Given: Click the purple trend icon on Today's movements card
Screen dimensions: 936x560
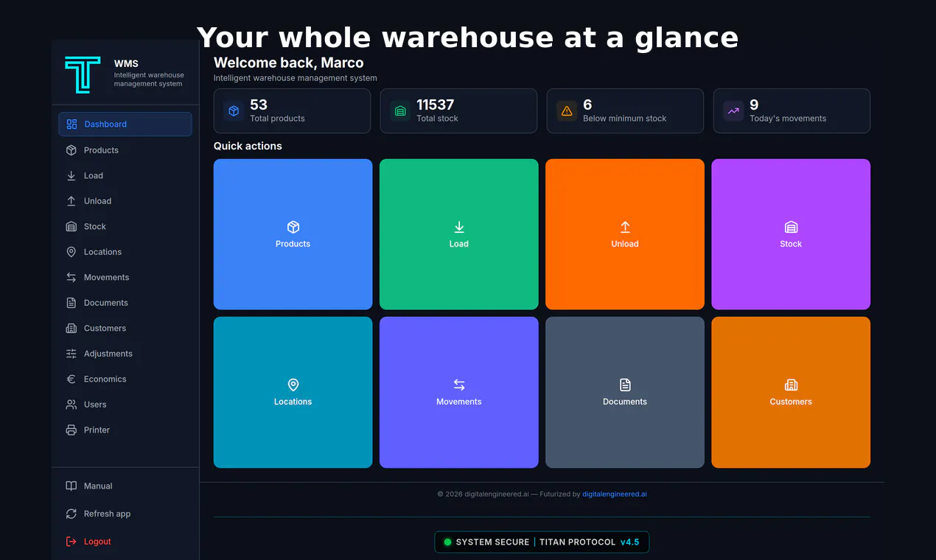Looking at the screenshot, I should pyautogui.click(x=733, y=111).
